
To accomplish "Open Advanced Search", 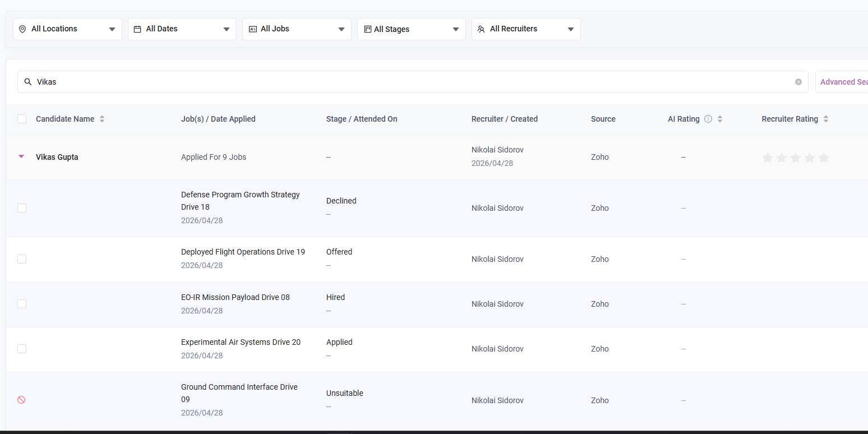I will pyautogui.click(x=842, y=82).
